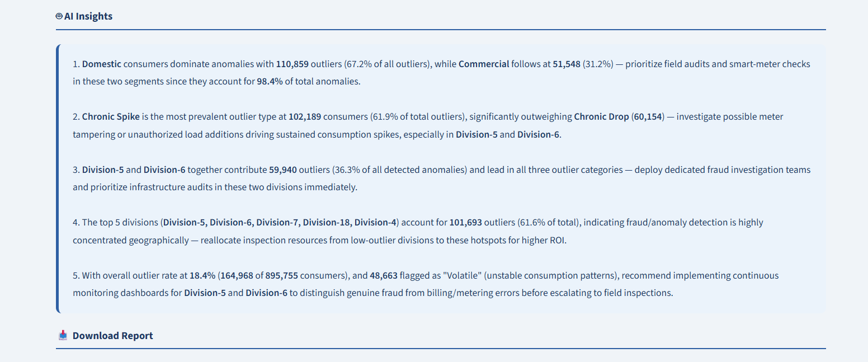Select the 895,755 consumers total
The width and height of the screenshot is (868, 362).
coord(282,275)
